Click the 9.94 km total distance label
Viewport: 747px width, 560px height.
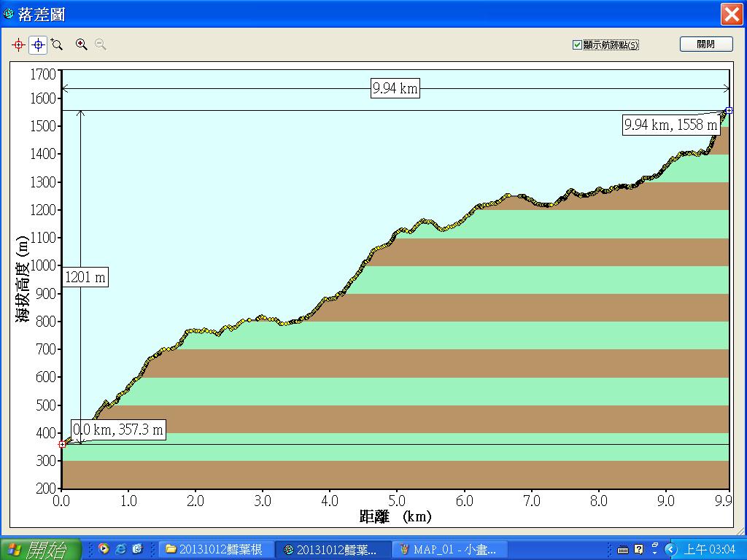click(395, 88)
